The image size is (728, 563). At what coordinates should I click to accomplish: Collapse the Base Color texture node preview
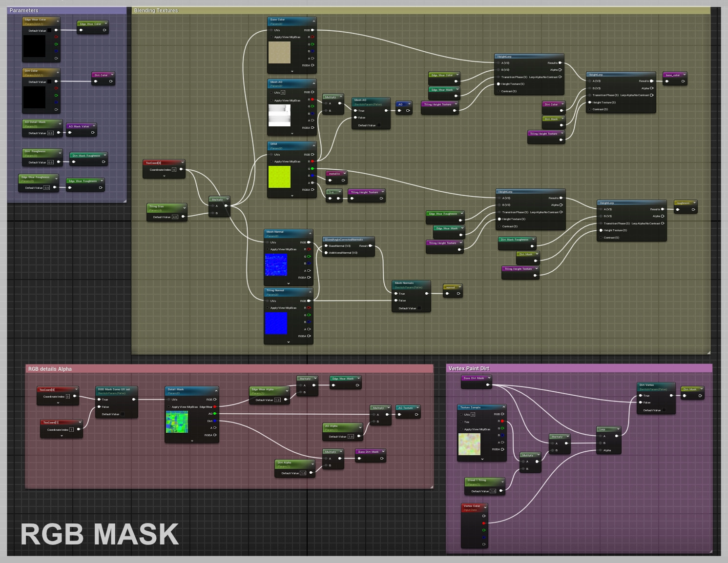click(313, 20)
